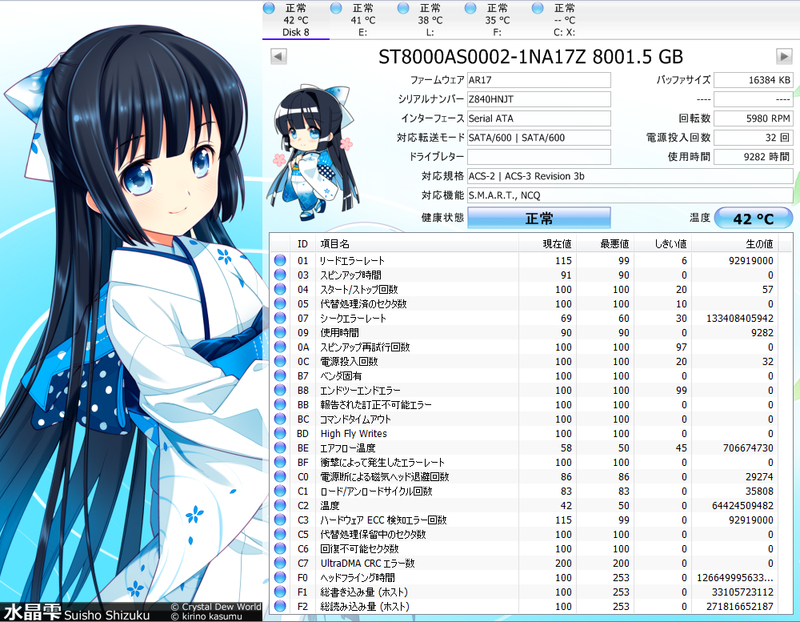800x622 pixels.
Task: Click the ID column header
Action: pos(303,244)
